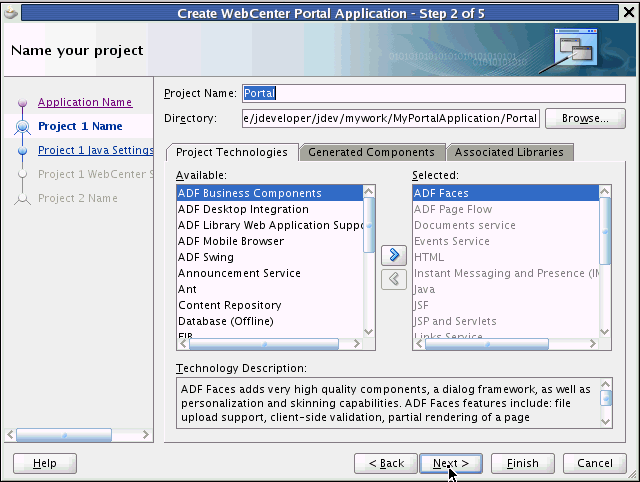640x482 pixels.
Task: Select Content Repository technology
Action: (x=269, y=305)
